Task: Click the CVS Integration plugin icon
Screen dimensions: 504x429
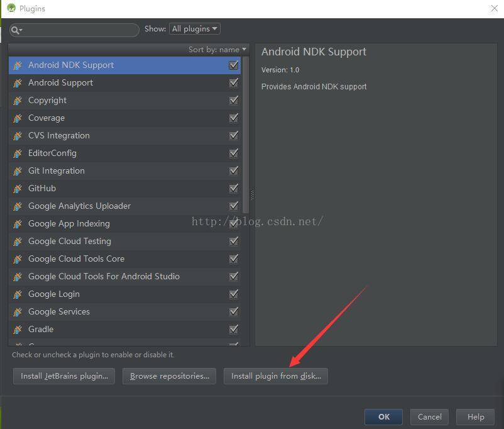Action: (18, 136)
